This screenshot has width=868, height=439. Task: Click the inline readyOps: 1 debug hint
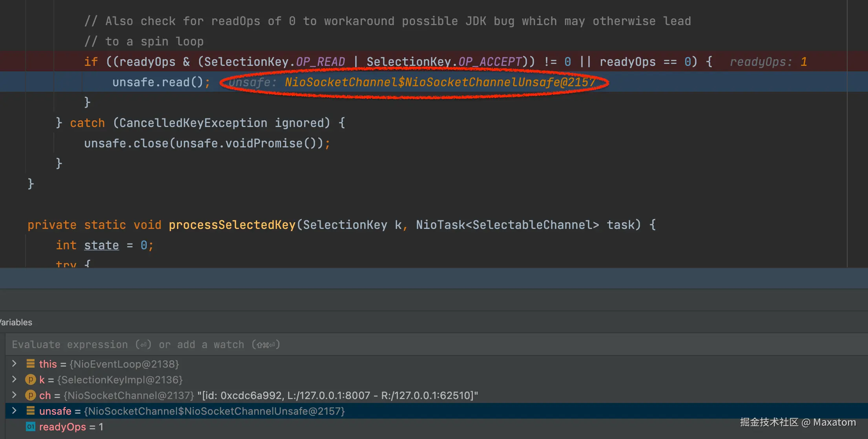tap(768, 62)
